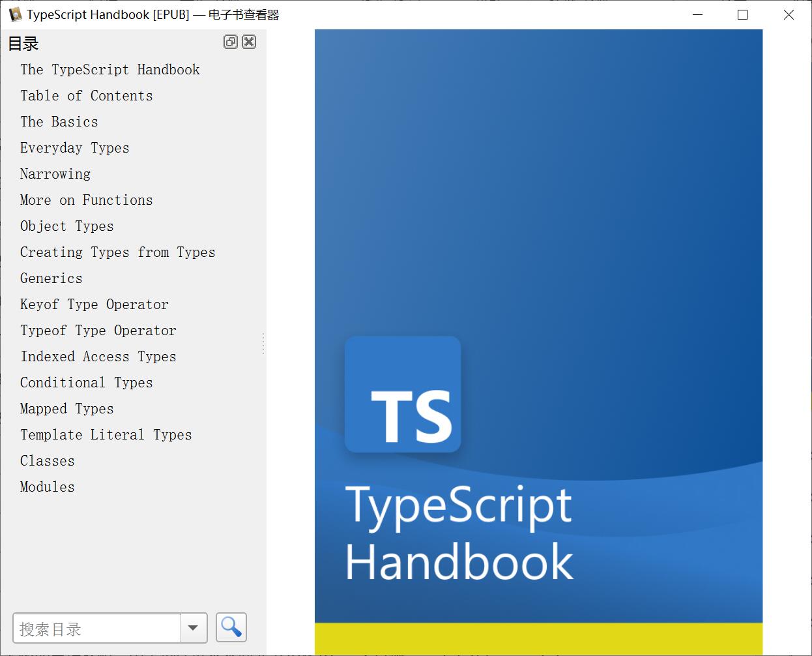Open the 'Everyday Types' chapter
The image size is (812, 656).
click(x=74, y=148)
